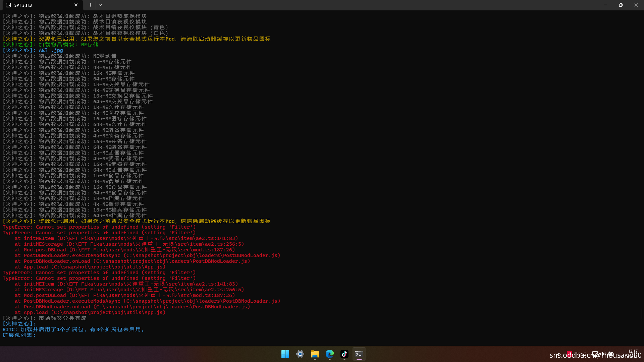
Task: Click the line '扩展包列表:'
Action: coord(19,335)
